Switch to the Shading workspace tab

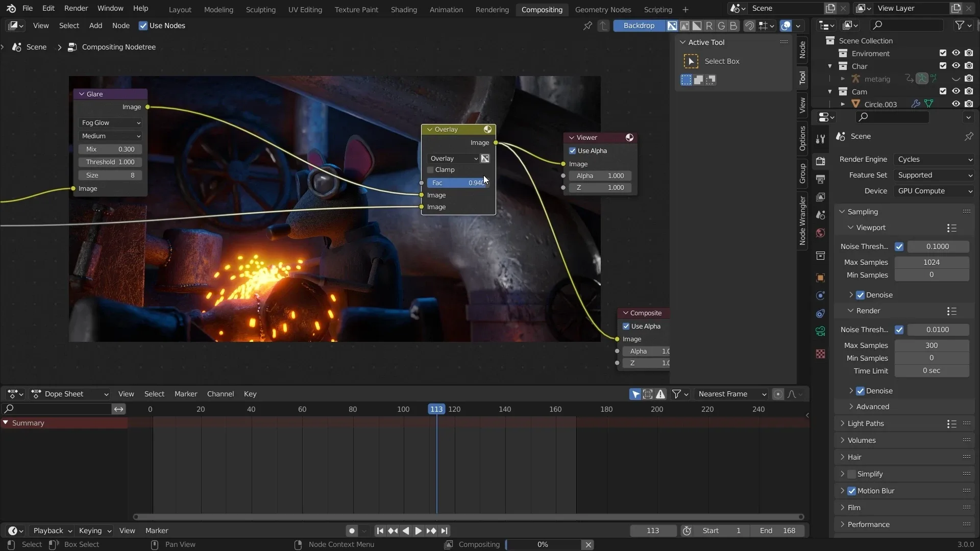pos(403,9)
